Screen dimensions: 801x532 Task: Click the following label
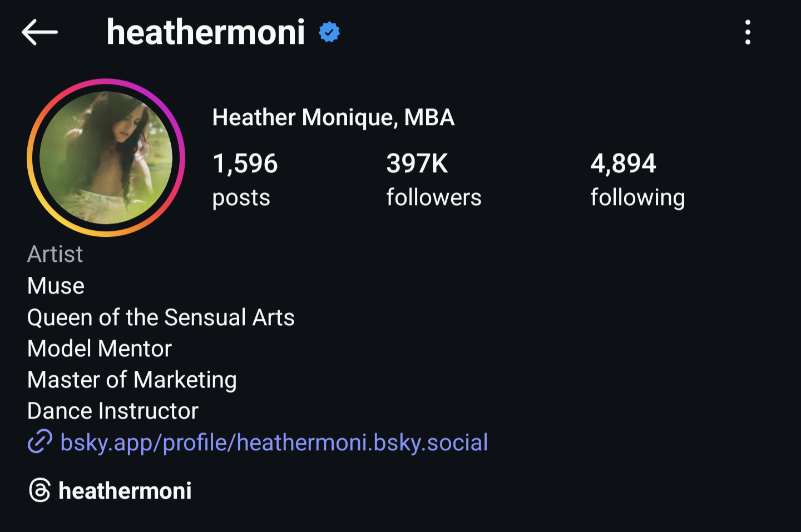[x=637, y=198]
